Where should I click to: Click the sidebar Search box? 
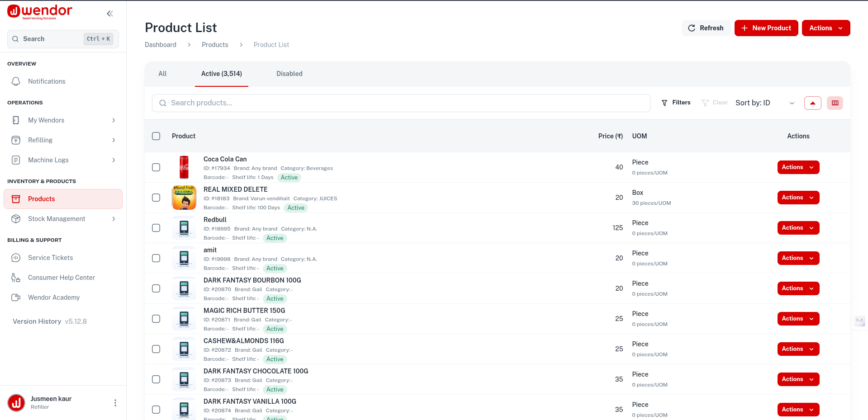click(63, 39)
